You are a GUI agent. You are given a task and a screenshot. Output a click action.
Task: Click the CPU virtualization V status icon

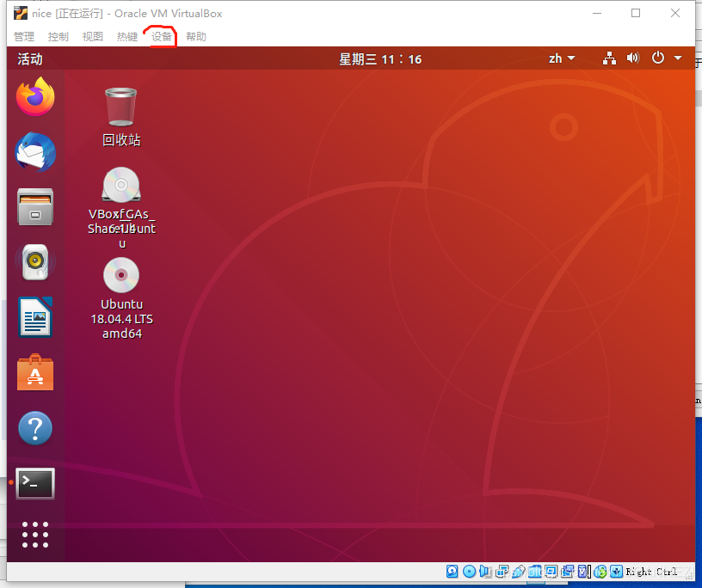tap(584, 572)
